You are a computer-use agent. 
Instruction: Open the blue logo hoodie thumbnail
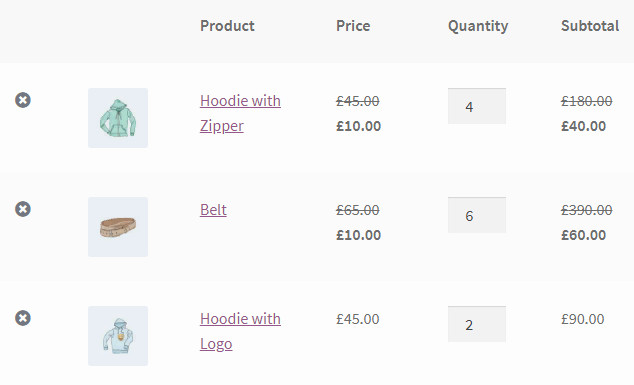coord(118,336)
